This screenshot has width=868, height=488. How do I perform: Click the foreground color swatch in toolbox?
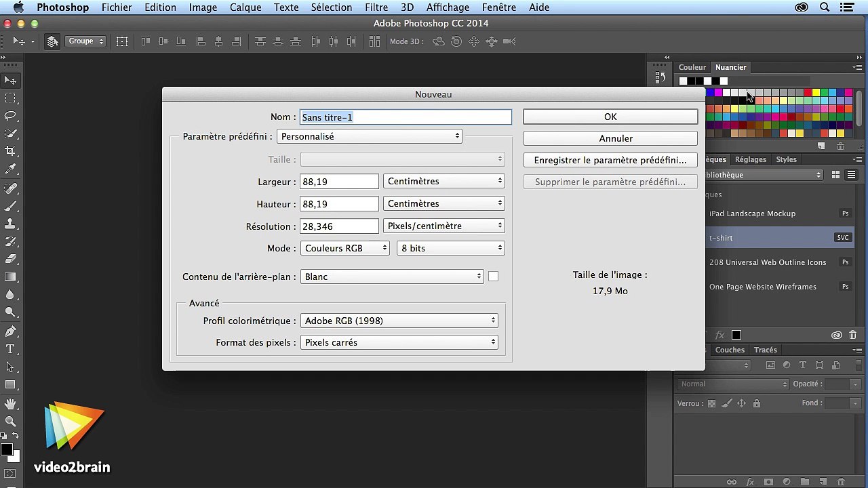[7, 449]
